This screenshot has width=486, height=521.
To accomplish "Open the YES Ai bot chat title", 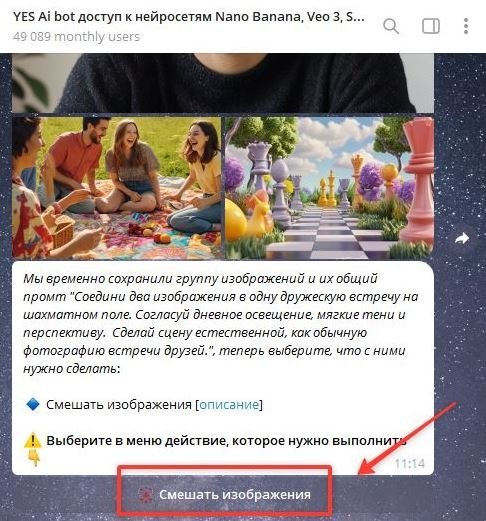I will (188, 16).
